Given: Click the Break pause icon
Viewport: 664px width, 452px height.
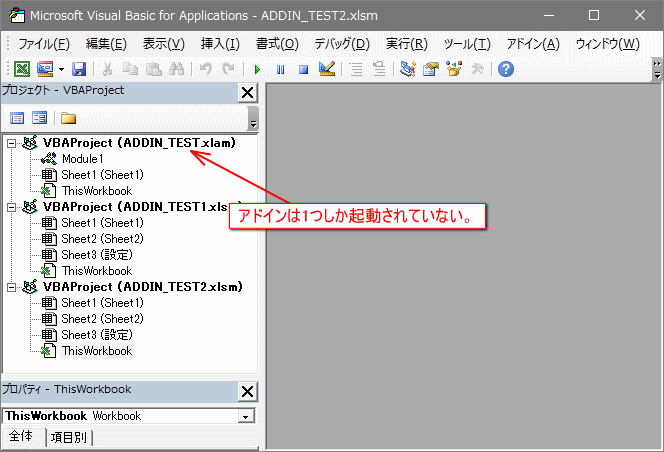Looking at the screenshot, I should click(x=280, y=69).
